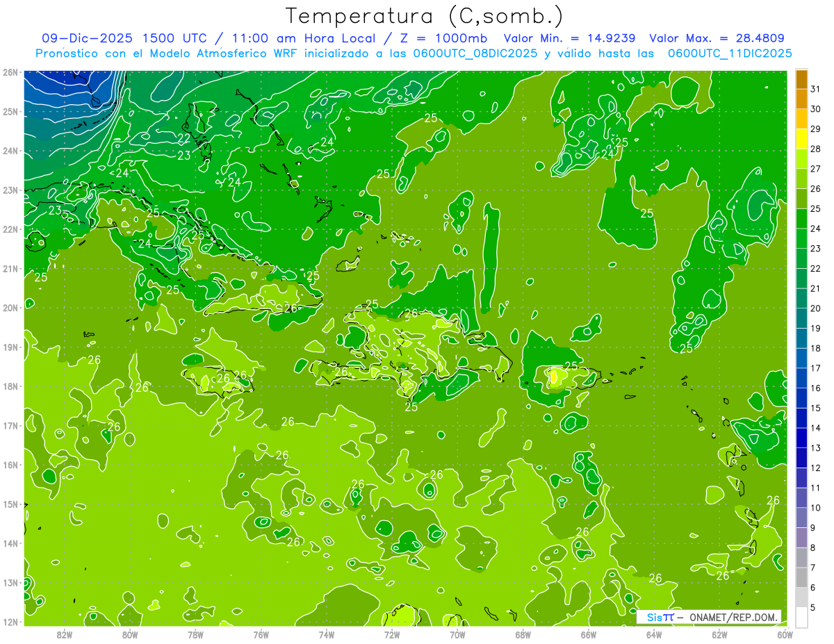Click the 16N latitude axis label
Viewport: 834px width, 644px height.
(x=10, y=465)
